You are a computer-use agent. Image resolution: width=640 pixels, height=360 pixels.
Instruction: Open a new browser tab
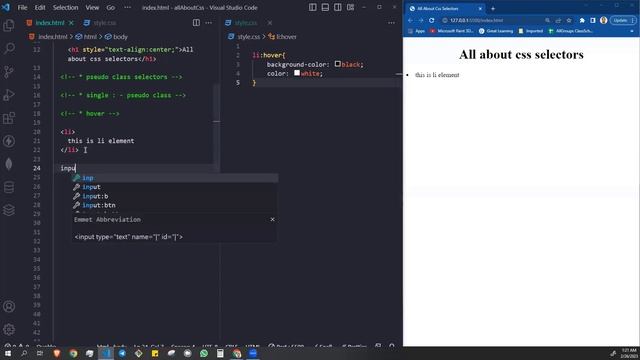[x=493, y=9]
